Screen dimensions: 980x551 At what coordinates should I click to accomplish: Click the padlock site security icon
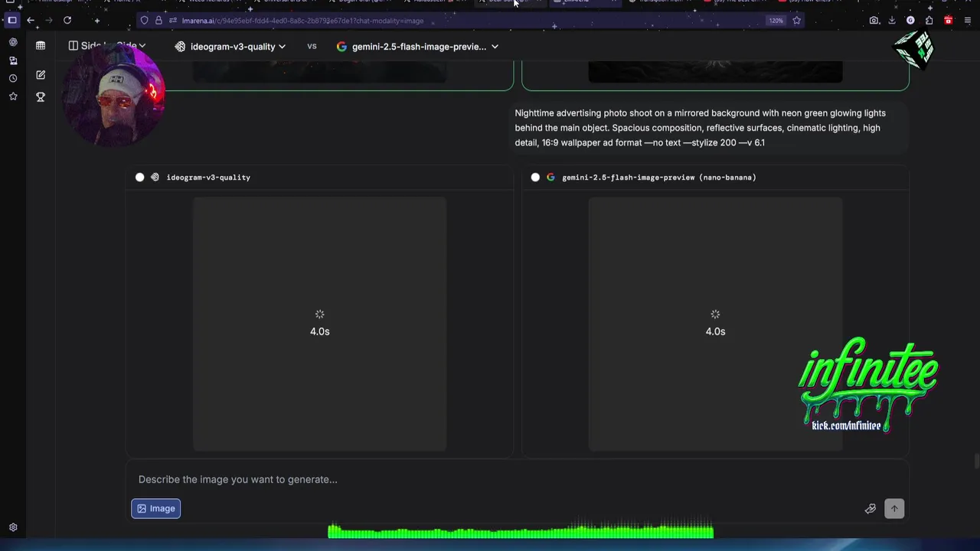[x=158, y=21]
